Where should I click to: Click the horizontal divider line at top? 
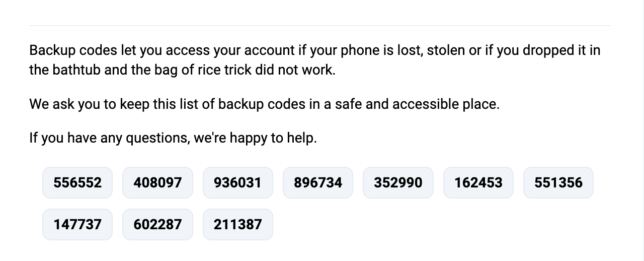click(x=320, y=25)
